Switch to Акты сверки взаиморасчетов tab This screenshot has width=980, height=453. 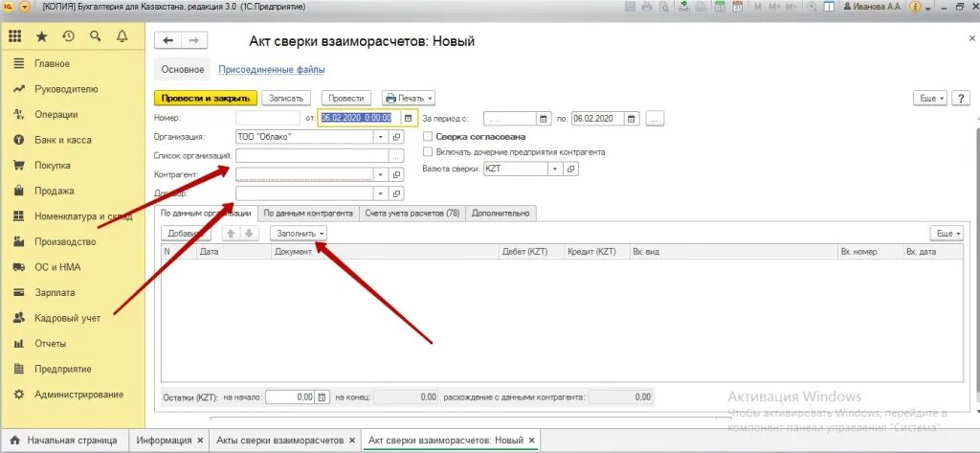tap(280, 441)
